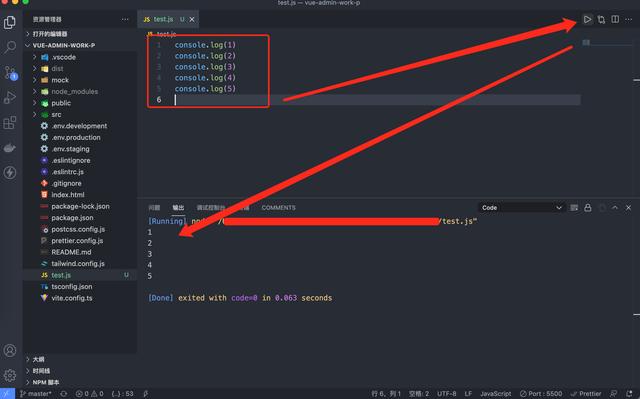Open the Manage gear icon
640x399 pixels.
click(10, 375)
